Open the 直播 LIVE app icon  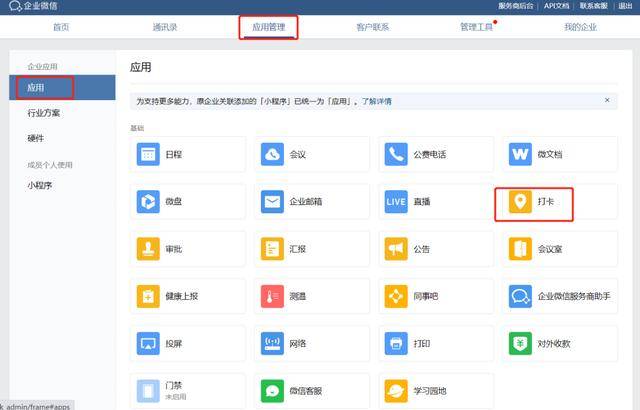coord(396,202)
